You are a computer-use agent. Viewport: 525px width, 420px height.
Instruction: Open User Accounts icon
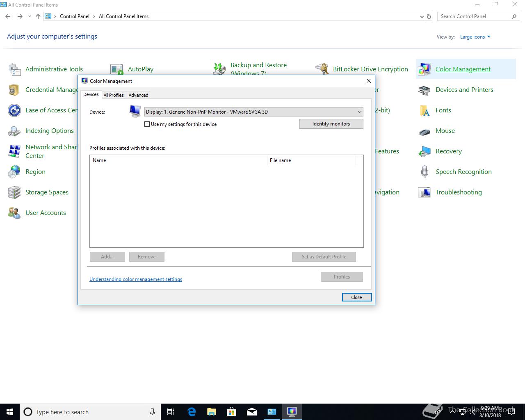(x=14, y=213)
